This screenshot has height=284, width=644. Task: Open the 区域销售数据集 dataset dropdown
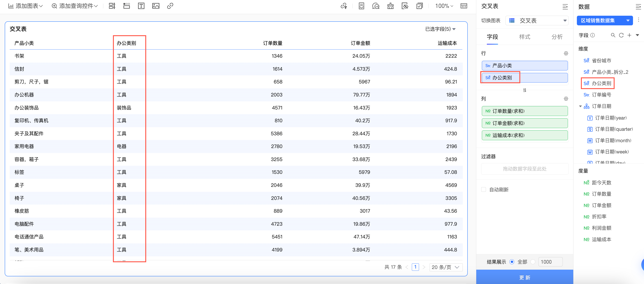click(604, 20)
